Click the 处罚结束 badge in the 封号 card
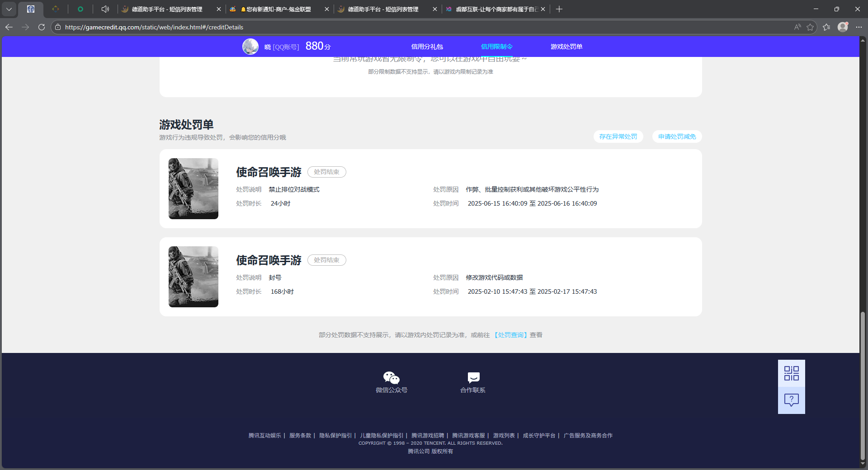Viewport: 868px width, 470px height. point(327,260)
